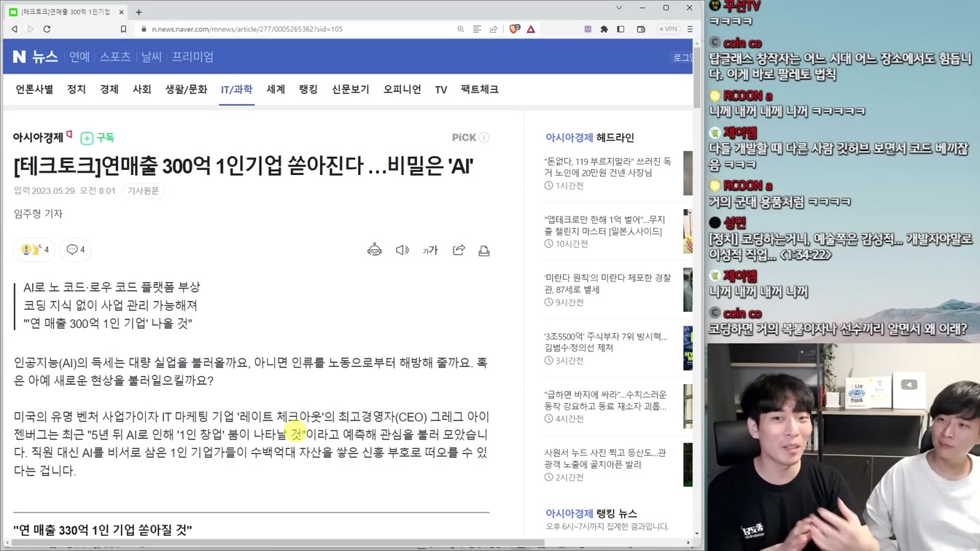This screenshot has width=980, height=551.
Task: Click the 아시아경제 헤드라인 section title
Action: (590, 137)
